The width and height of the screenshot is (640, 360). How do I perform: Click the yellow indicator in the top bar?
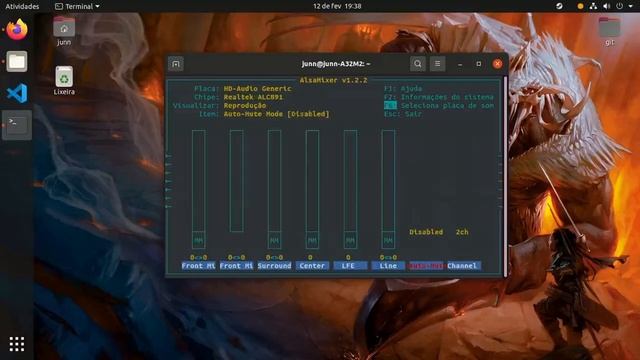coord(580,6)
